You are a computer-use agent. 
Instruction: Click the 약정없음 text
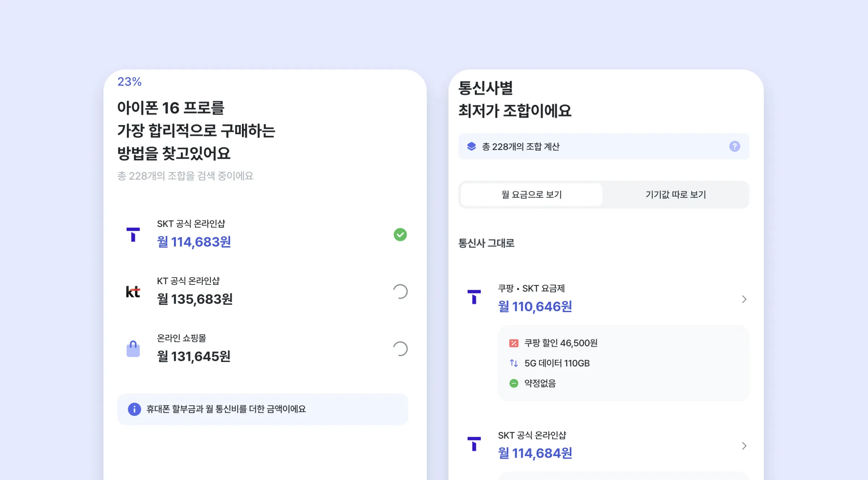click(540, 383)
